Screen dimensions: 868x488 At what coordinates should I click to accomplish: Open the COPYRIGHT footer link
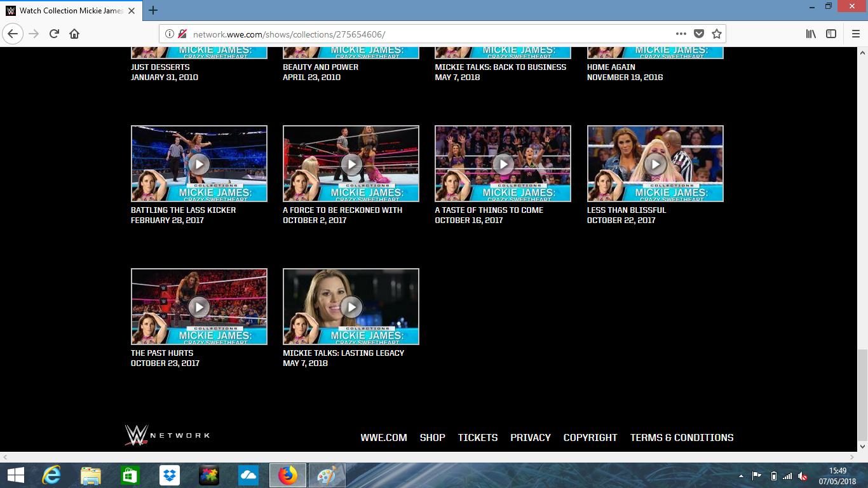pyautogui.click(x=590, y=437)
